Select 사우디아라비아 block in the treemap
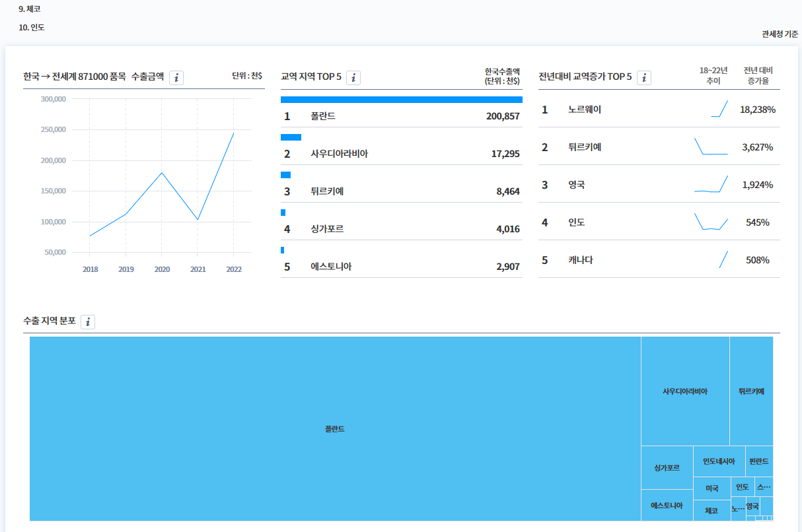The image size is (802, 532). pyautogui.click(x=685, y=391)
